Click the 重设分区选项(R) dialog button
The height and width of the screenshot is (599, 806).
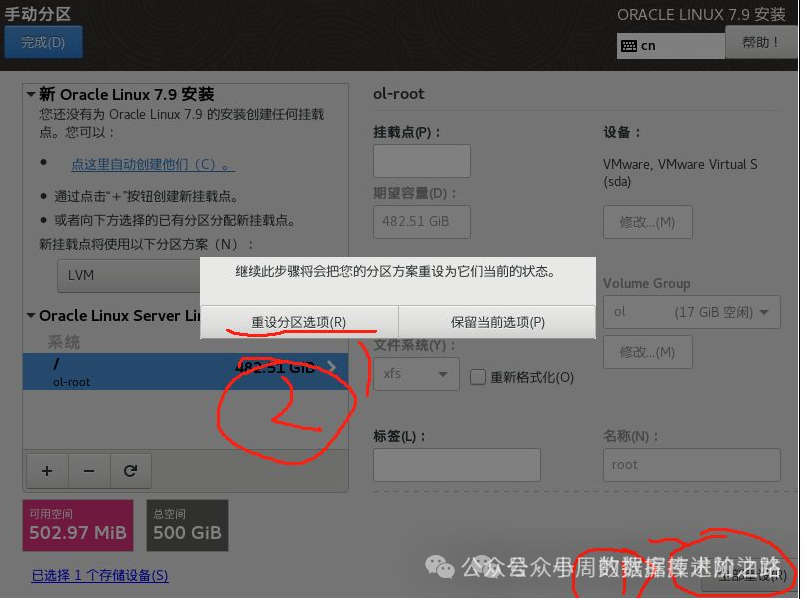pyautogui.click(x=299, y=322)
